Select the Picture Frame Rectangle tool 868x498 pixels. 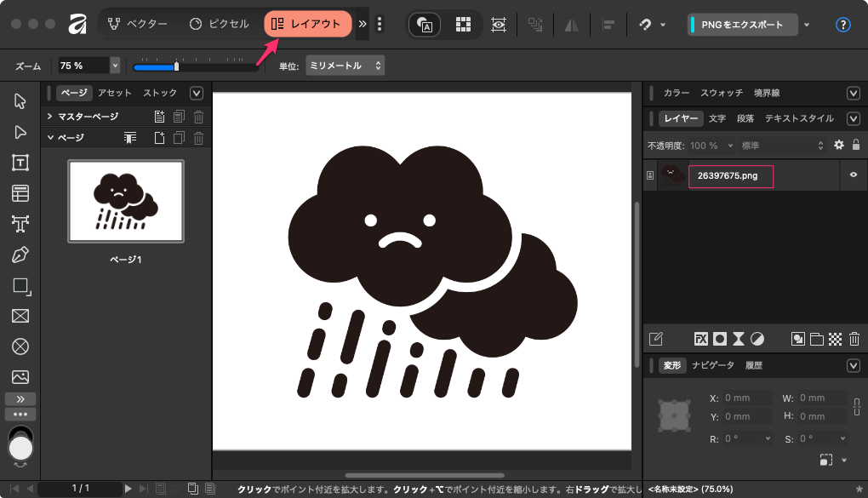[20, 316]
